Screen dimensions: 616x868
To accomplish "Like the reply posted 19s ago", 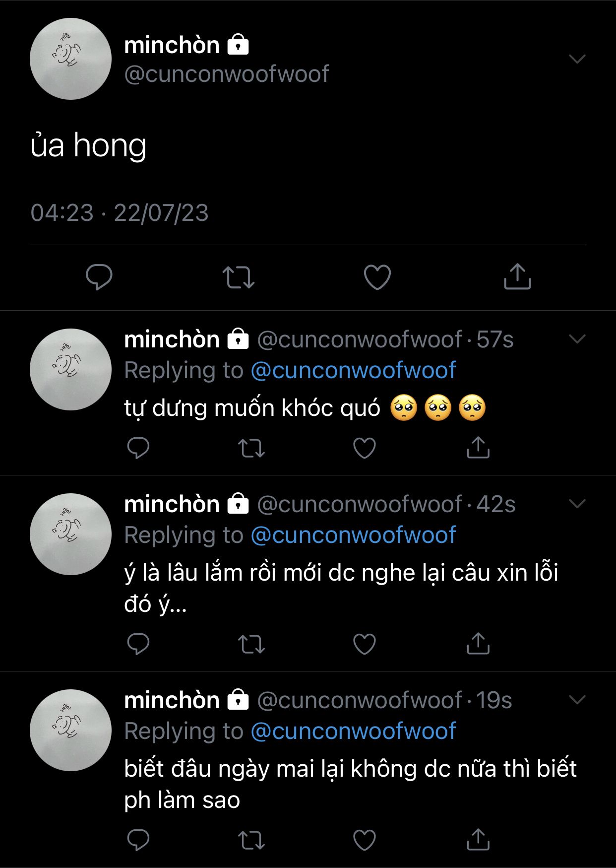I will 365,840.
